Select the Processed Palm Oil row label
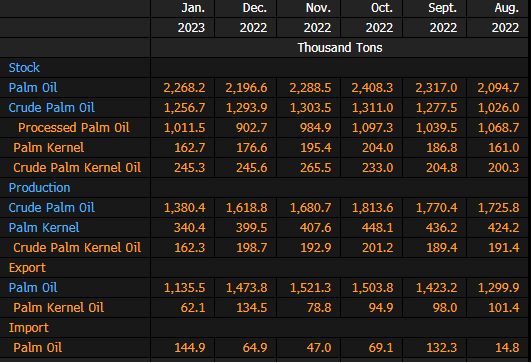The image size is (532, 363). click(74, 128)
